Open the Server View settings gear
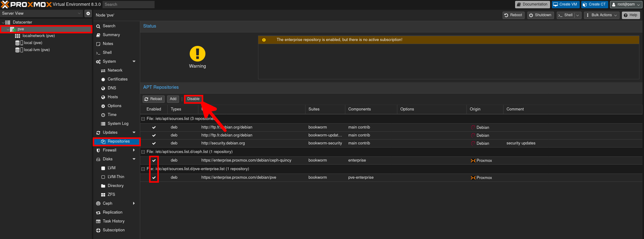This screenshot has width=644, height=239. pos(88,13)
